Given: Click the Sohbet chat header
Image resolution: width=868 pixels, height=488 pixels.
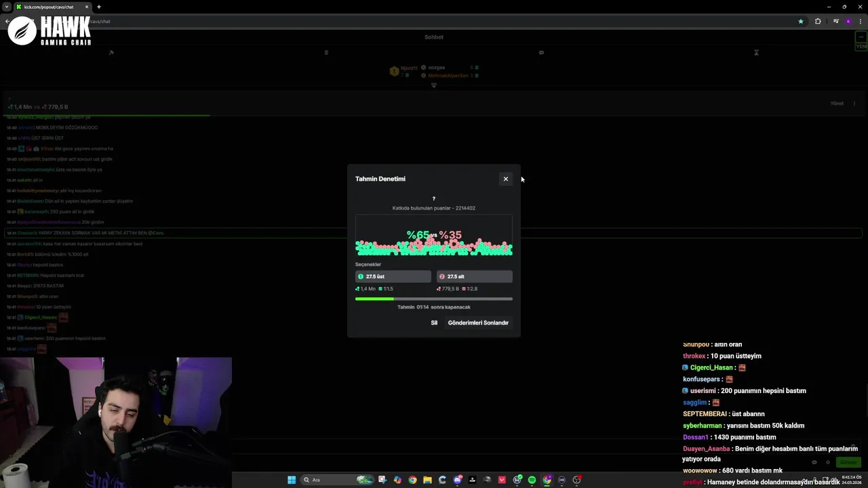Looking at the screenshot, I should (434, 37).
